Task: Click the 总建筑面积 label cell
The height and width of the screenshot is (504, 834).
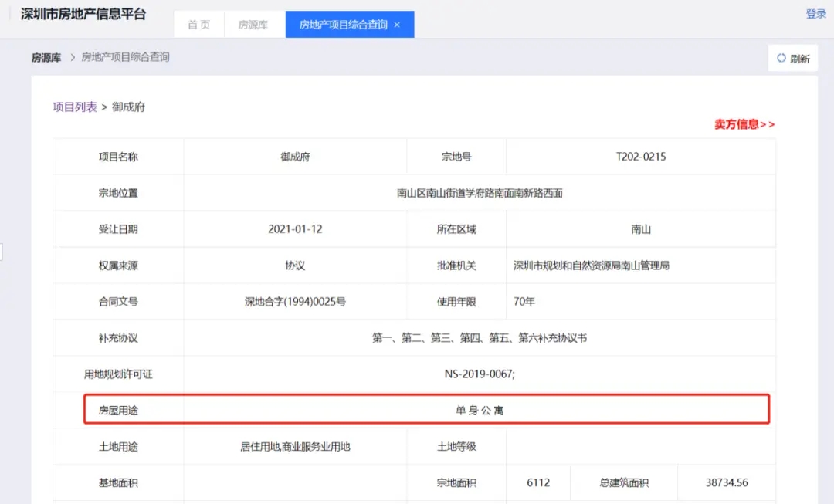Action: pos(624,482)
